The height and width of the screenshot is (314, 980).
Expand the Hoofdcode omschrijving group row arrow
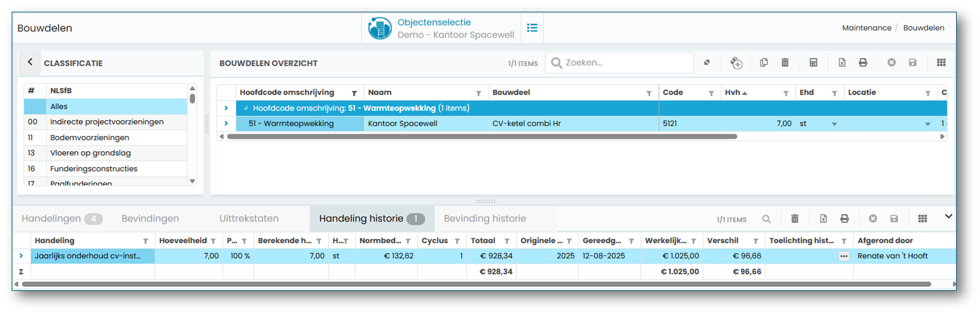pyautogui.click(x=226, y=108)
